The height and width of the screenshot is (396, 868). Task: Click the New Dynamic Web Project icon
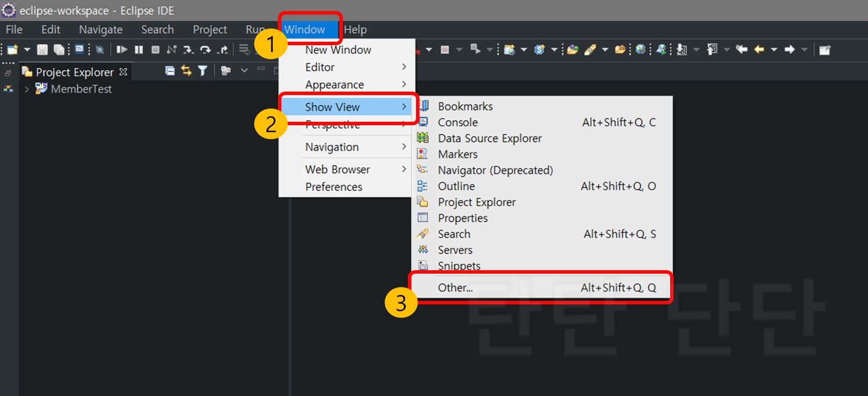[x=509, y=49]
